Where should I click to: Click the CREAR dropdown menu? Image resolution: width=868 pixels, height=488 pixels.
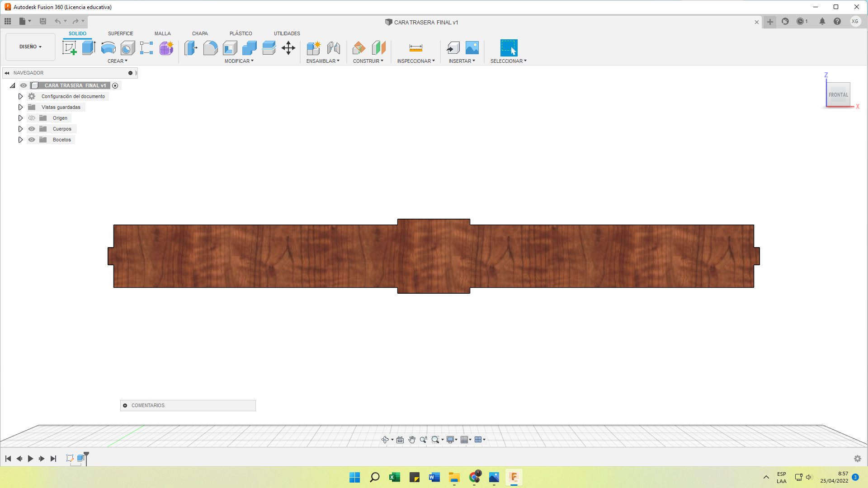point(118,61)
